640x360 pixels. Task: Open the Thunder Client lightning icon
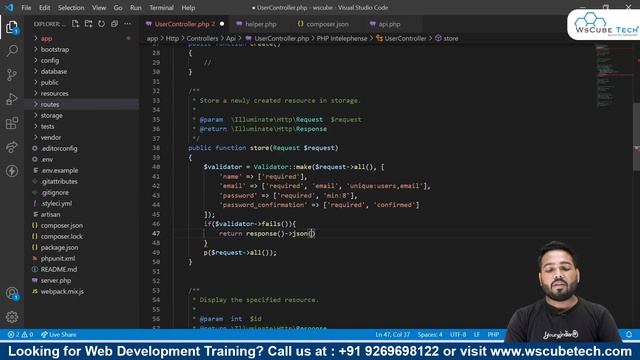[12, 171]
